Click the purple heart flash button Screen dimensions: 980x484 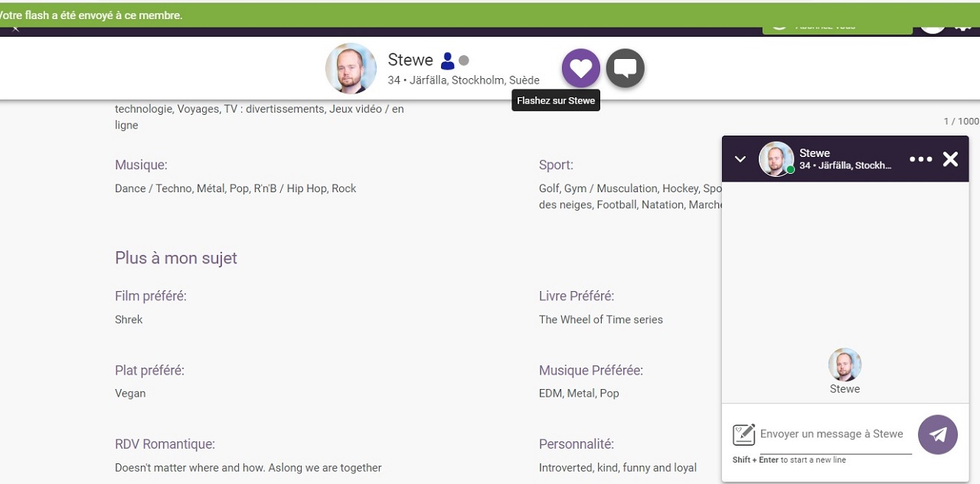tap(580, 68)
